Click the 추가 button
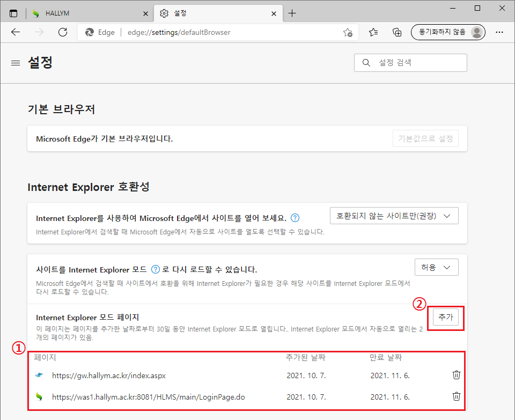The width and height of the screenshot is (515, 420). (x=446, y=317)
